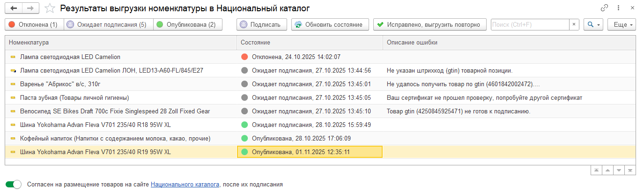Toggle the "Отклонена (1)" status filter

pos(33,25)
